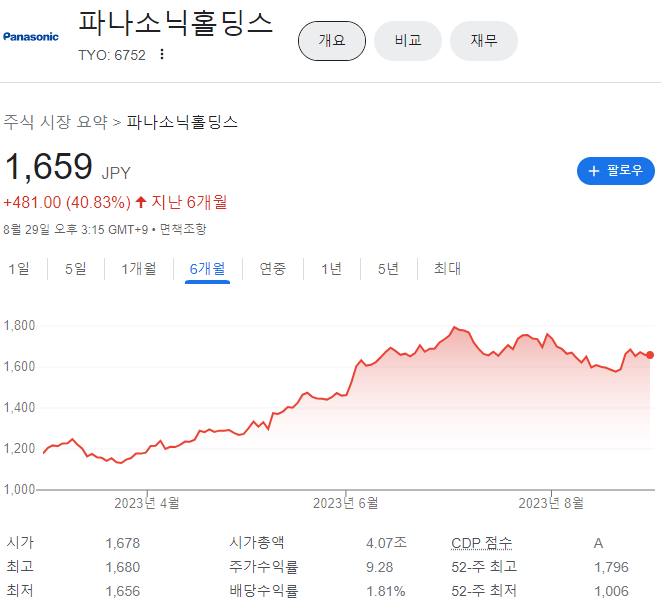Open the 주식 시장 요약 breadcrumb link
Screen dimensions: 661x605
coord(56,122)
